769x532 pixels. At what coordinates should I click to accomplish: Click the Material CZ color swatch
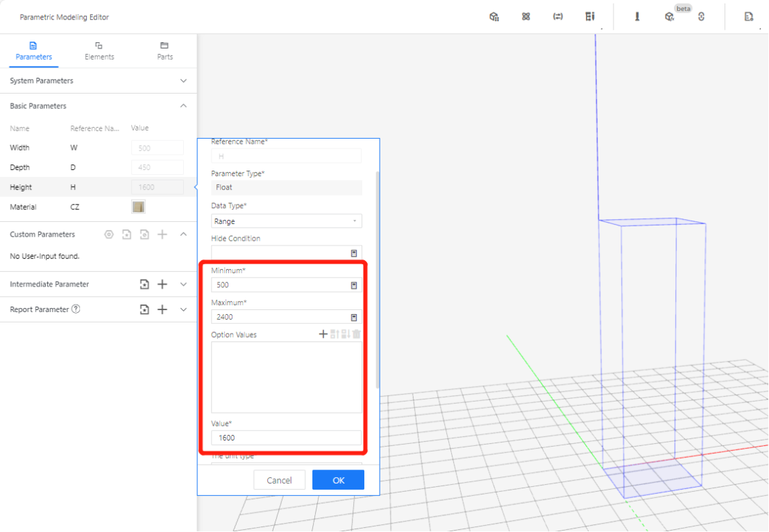tap(138, 207)
